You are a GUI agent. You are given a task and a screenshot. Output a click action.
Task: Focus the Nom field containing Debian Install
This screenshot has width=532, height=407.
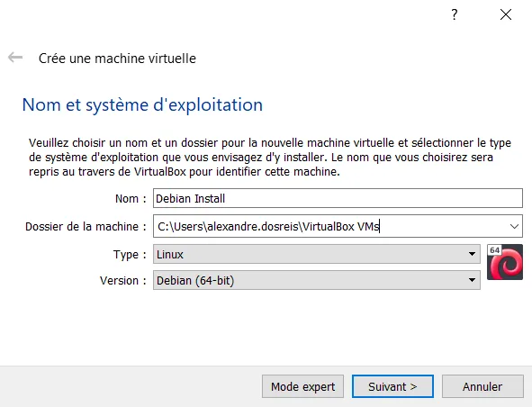point(338,198)
